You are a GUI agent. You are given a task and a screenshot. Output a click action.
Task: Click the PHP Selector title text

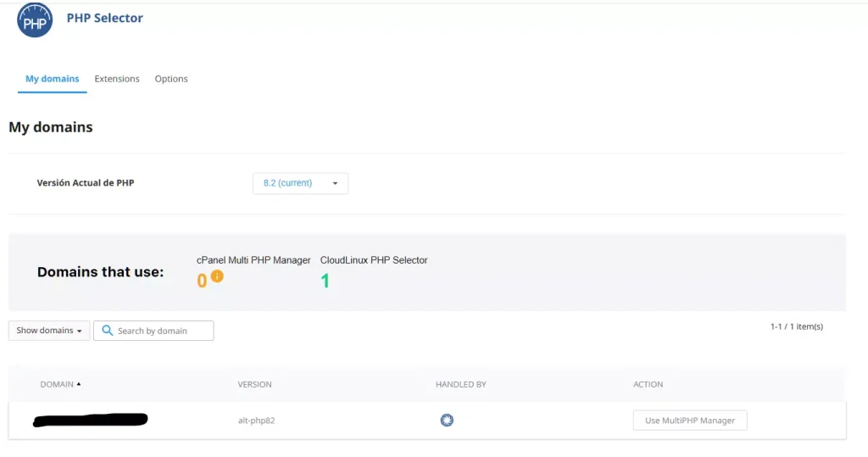click(104, 18)
